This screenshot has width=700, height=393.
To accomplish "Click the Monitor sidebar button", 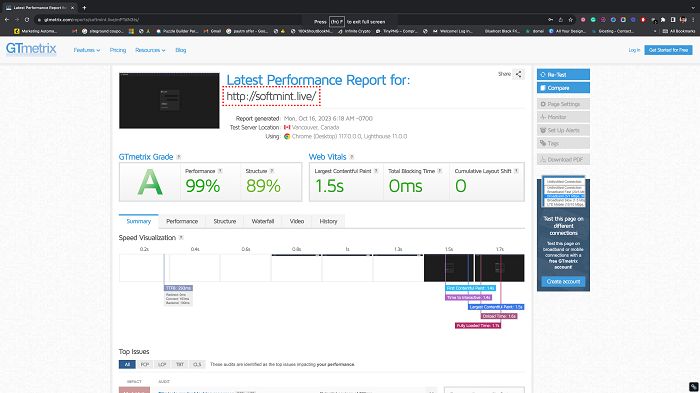I will (x=563, y=117).
